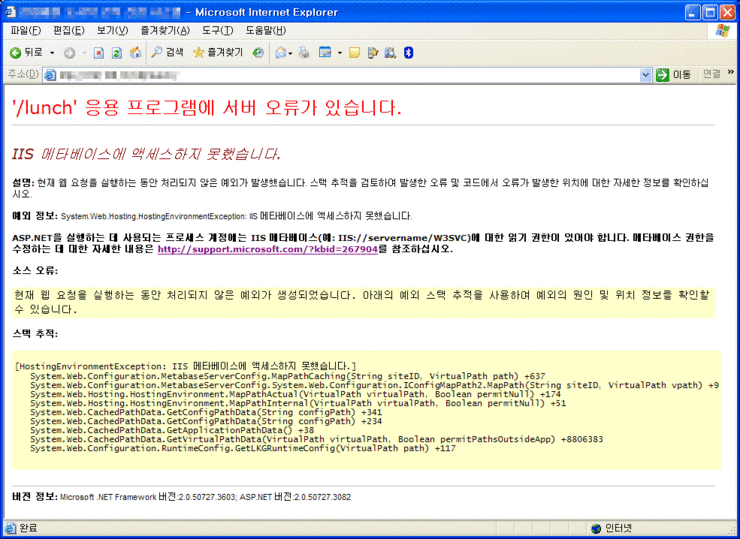Click the 이동 (Go) button
Image resolution: width=740 pixels, height=539 pixels.
point(673,75)
